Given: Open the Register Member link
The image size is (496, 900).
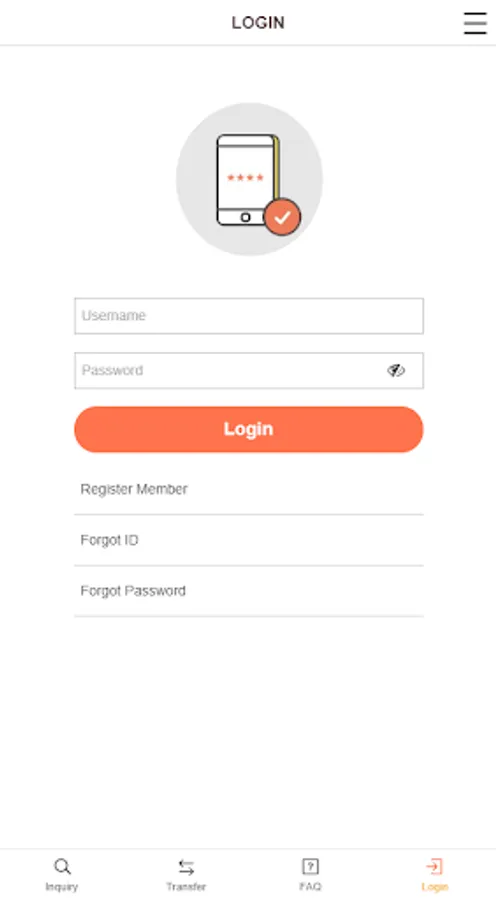Looking at the screenshot, I should pyautogui.click(x=249, y=490).
